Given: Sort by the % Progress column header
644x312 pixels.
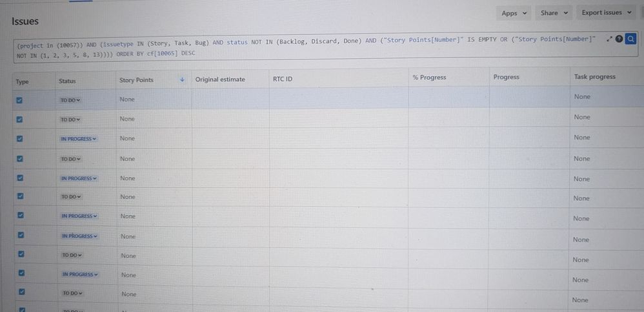Looking at the screenshot, I should click(429, 78).
